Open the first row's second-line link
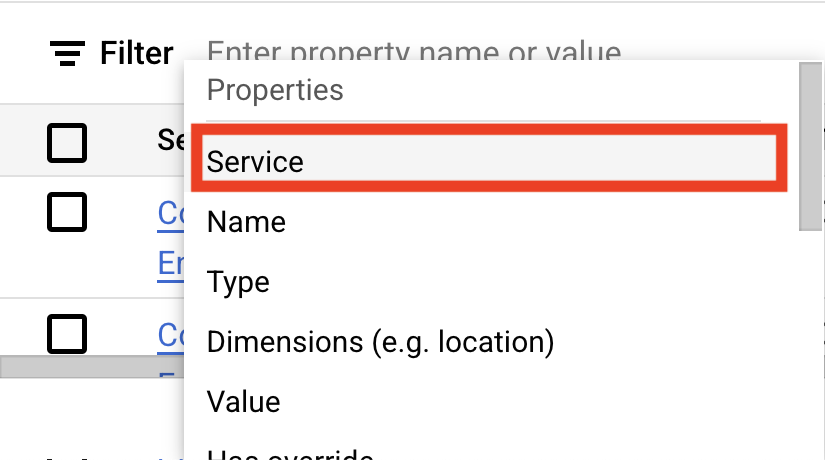825x460 pixels. click(171, 262)
